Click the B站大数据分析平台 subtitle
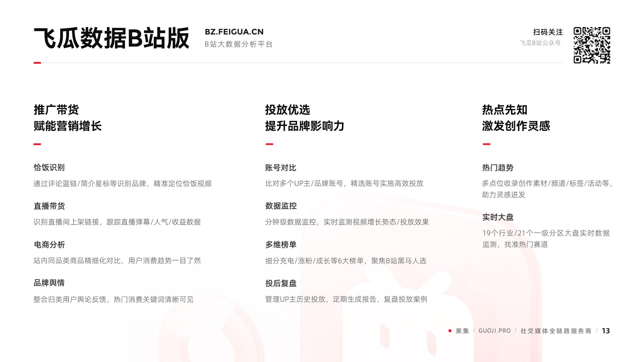Image resolution: width=644 pixels, height=362 pixels. point(239,44)
